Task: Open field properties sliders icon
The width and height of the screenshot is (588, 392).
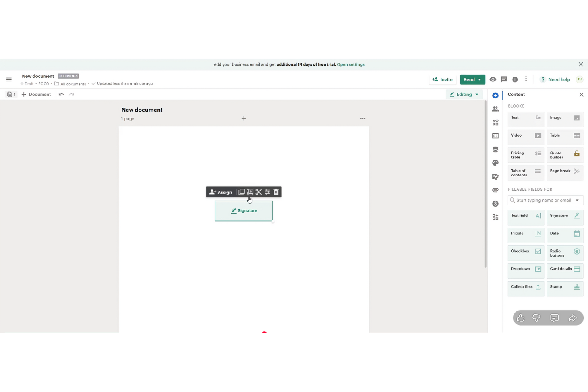Action: coord(267,192)
